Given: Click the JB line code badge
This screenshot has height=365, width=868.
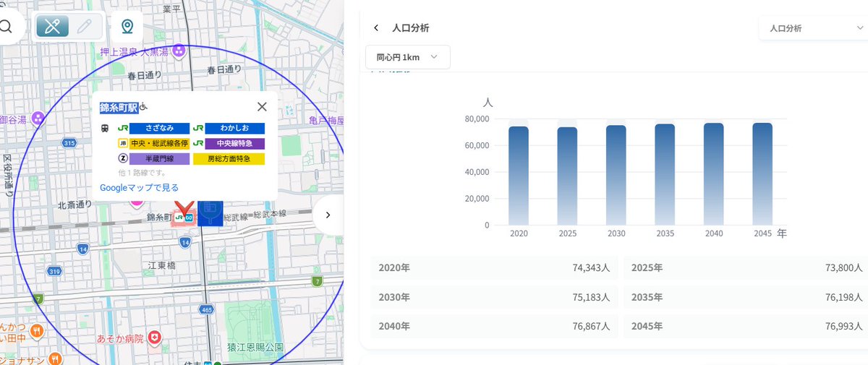Looking at the screenshot, I should coord(123,143).
